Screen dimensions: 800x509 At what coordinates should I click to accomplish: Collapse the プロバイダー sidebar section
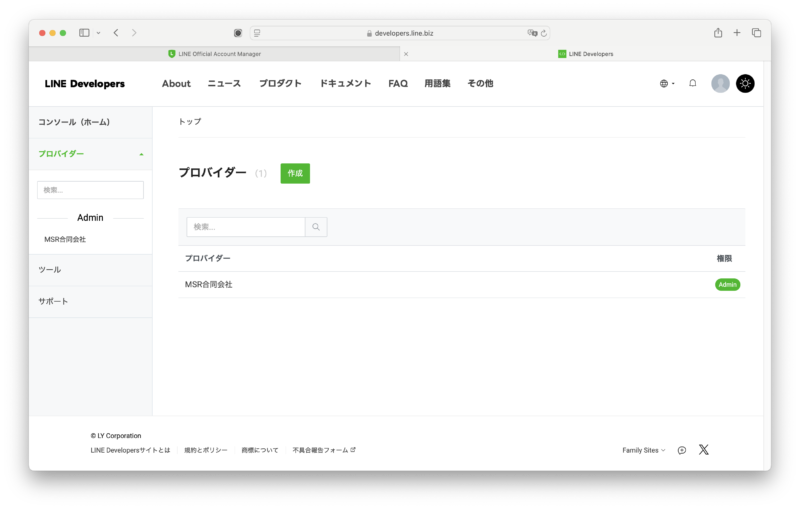[x=90, y=154]
